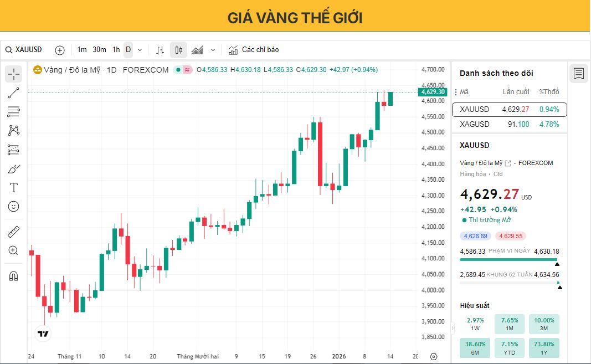
Task: Click the 52-week range slider
Action: point(510,283)
